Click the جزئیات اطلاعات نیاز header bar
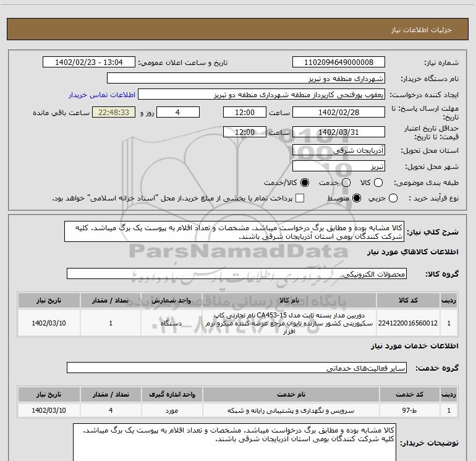This screenshot has height=461, width=476. click(237, 29)
